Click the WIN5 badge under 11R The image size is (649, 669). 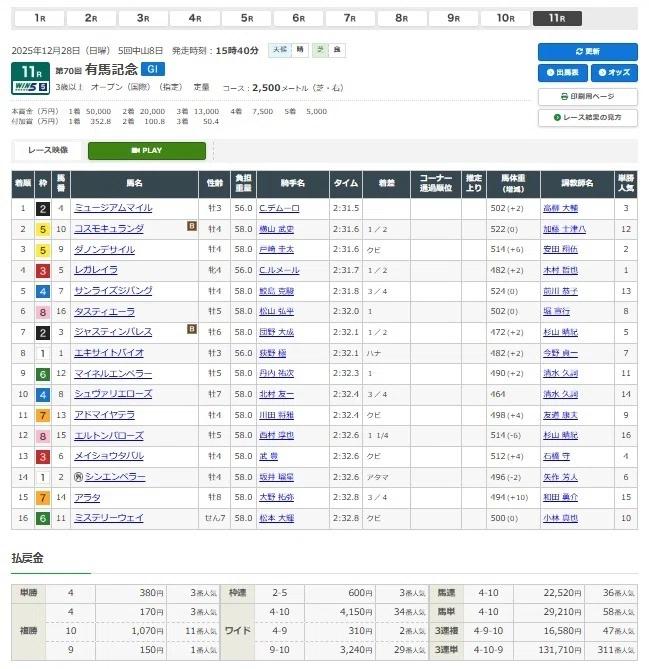pyautogui.click(x=31, y=87)
